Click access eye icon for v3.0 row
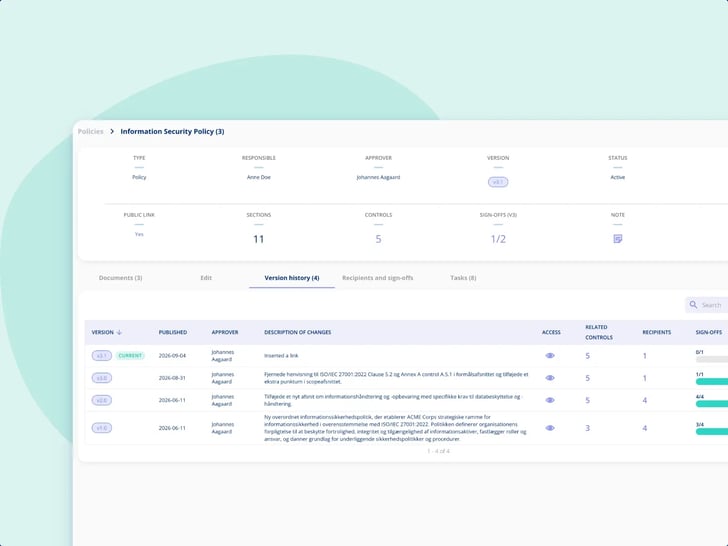 tap(550, 378)
